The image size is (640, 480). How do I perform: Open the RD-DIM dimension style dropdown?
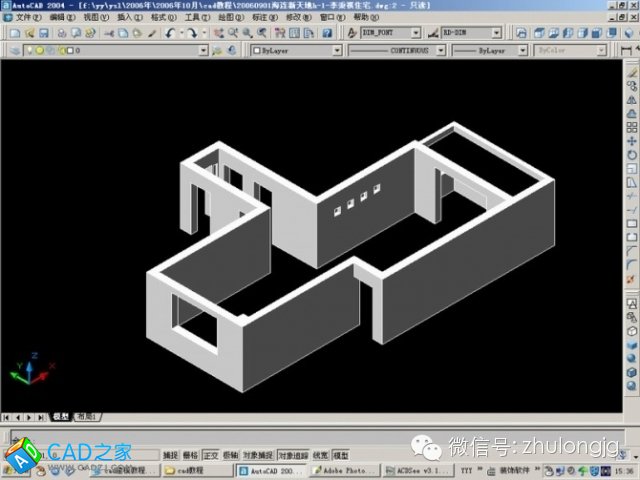click(496, 33)
